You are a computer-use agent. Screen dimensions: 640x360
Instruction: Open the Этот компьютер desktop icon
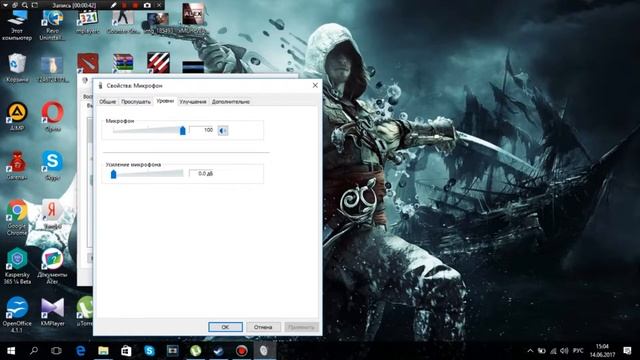click(17, 25)
